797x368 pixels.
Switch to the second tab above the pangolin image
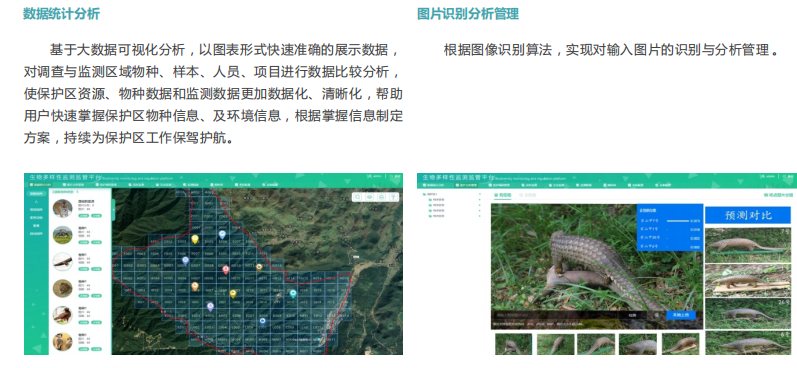point(527,195)
